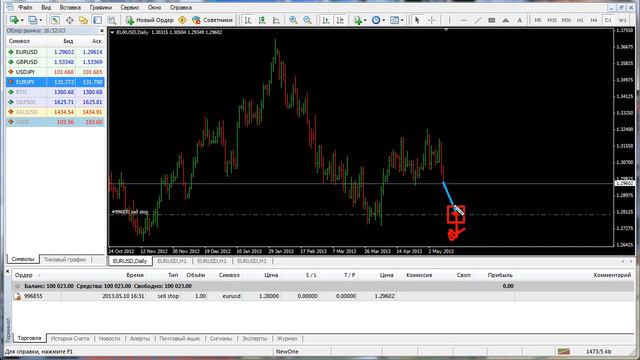640x360 pixels.
Task: Open a new chart window
Action: point(14,20)
